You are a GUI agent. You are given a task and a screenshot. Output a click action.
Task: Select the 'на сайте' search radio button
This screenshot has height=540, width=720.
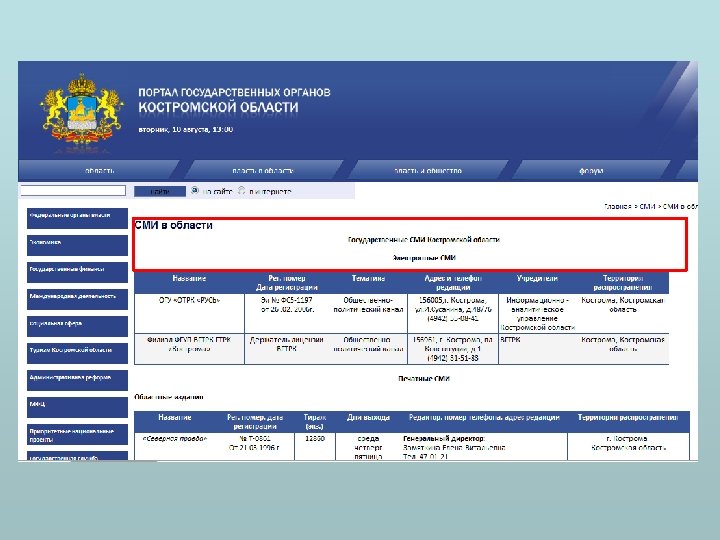click(195, 190)
